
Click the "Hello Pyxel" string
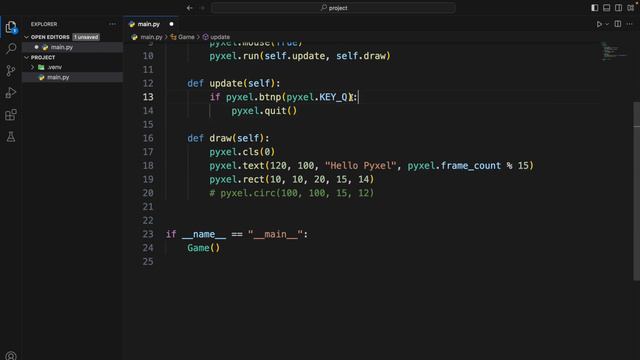pyautogui.click(x=360, y=165)
